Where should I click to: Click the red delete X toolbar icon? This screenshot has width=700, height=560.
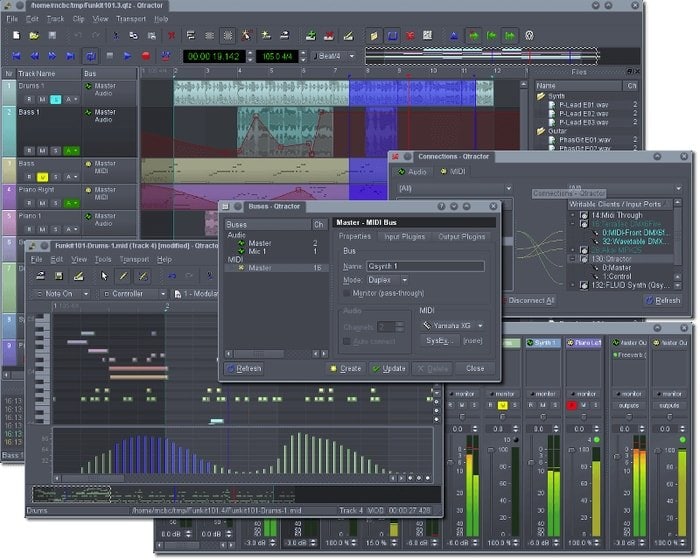[171, 35]
